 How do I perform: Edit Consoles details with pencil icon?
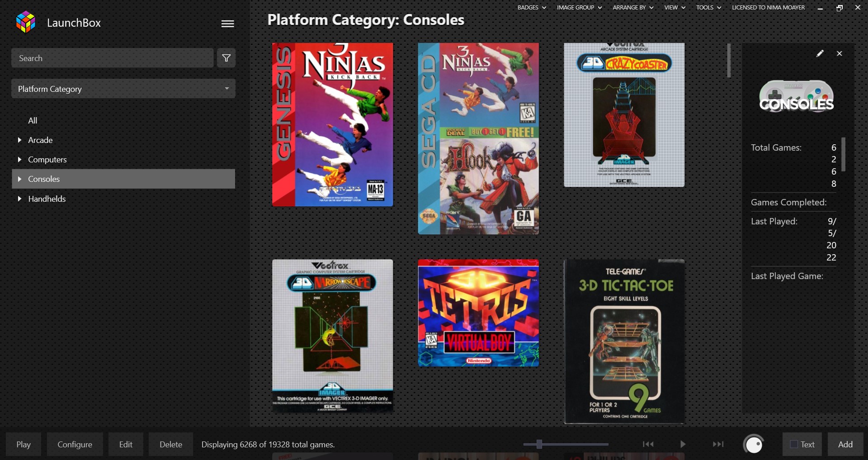point(820,53)
